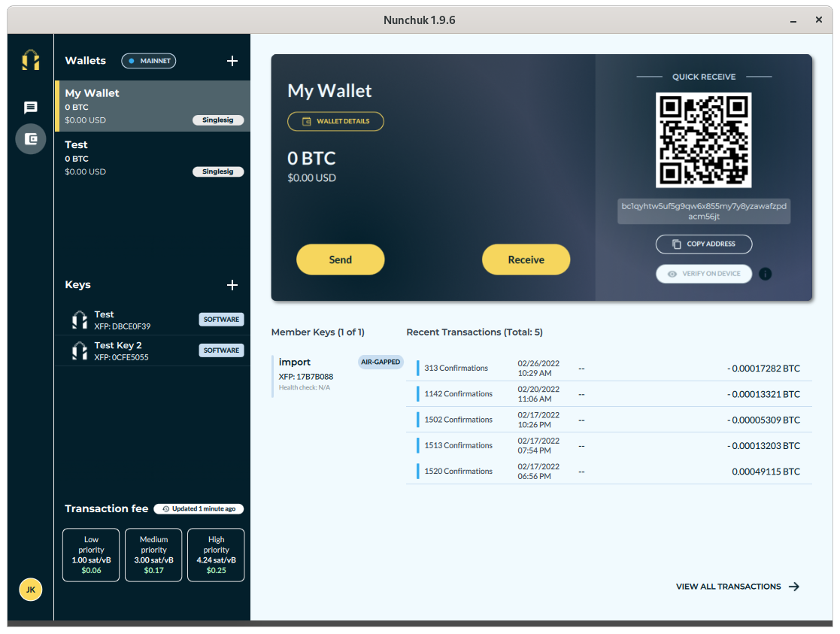The image size is (840, 634).
Task: Click SOFTWARE tag on Test Key 2
Action: (221, 350)
